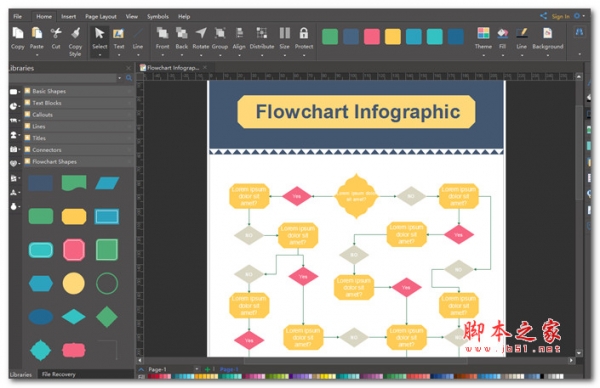The image size is (600, 388).
Task: Click the Sign In link
Action: point(560,16)
